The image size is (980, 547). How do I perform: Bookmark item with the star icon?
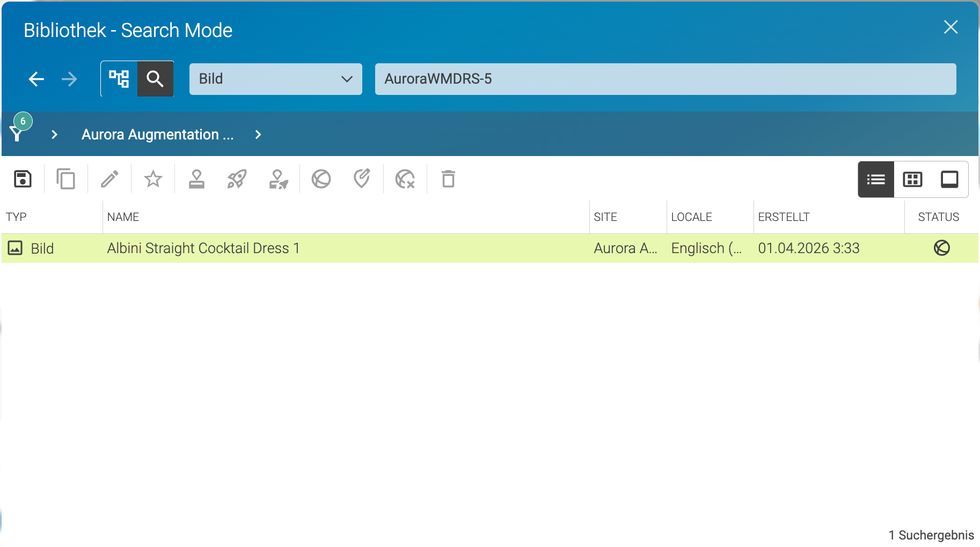click(x=153, y=179)
